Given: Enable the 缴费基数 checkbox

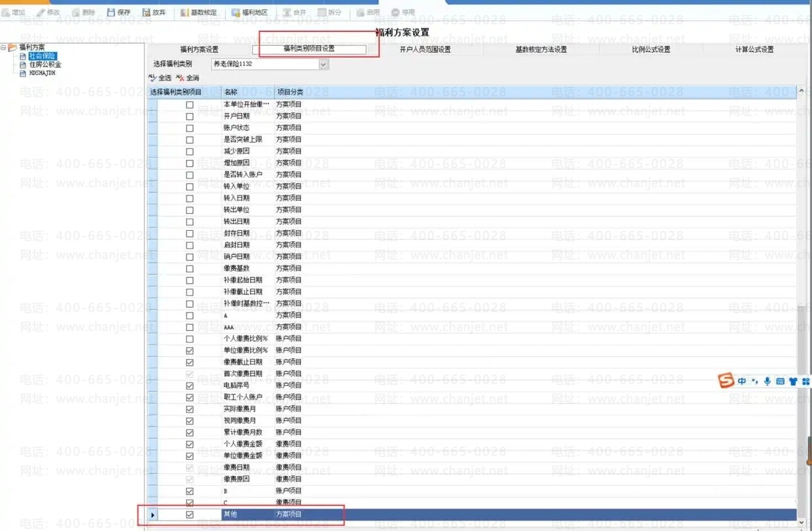Looking at the screenshot, I should (x=190, y=269).
